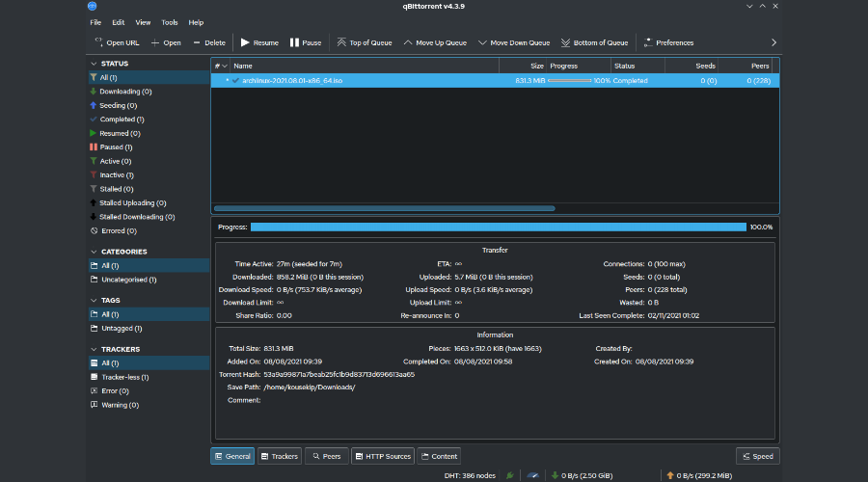Screen dimensions: 868x482
Task: Click Move Down Queue button
Action: pos(514,42)
